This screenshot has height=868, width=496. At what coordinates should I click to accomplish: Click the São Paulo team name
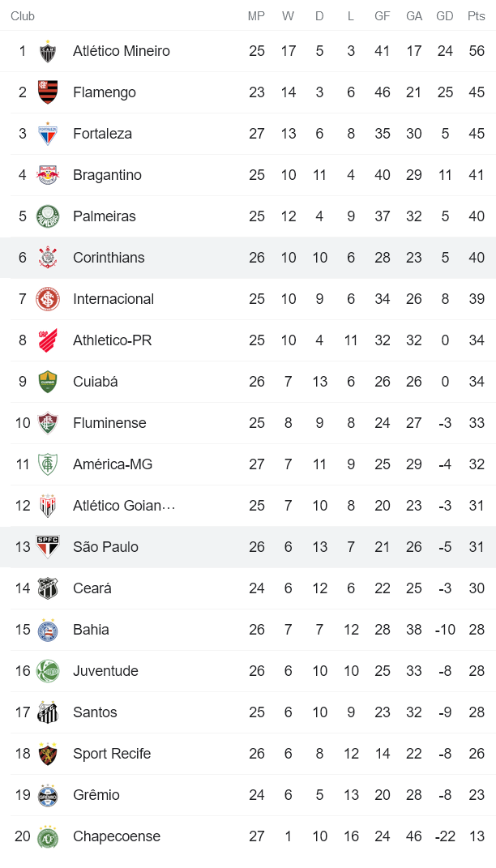coord(105,547)
